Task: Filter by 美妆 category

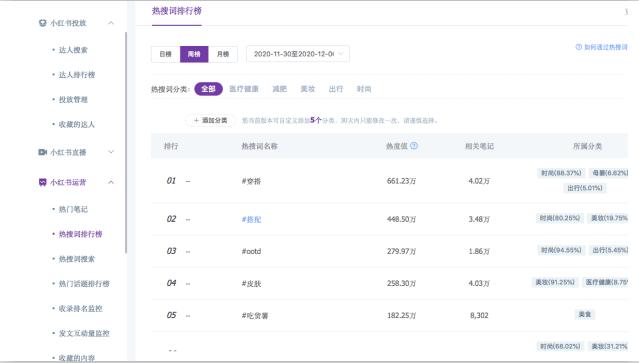Action: point(307,89)
